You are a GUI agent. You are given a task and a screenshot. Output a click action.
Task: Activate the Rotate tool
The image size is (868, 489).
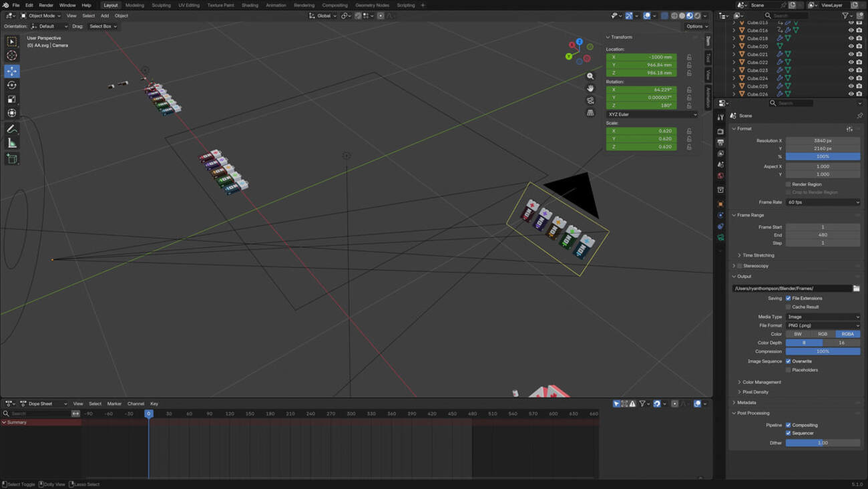12,85
